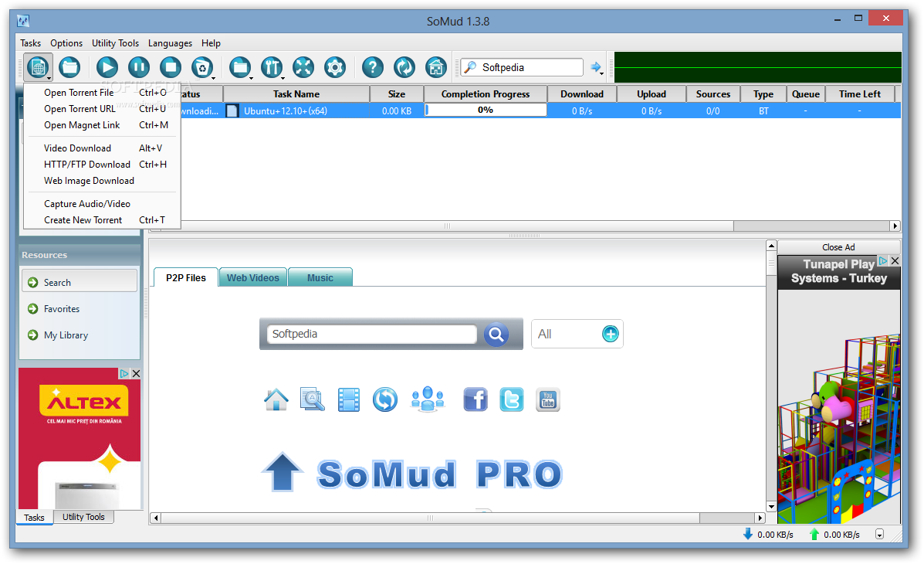
Task: Open dropdown arrow next to New Task icon
Action: tap(49, 77)
